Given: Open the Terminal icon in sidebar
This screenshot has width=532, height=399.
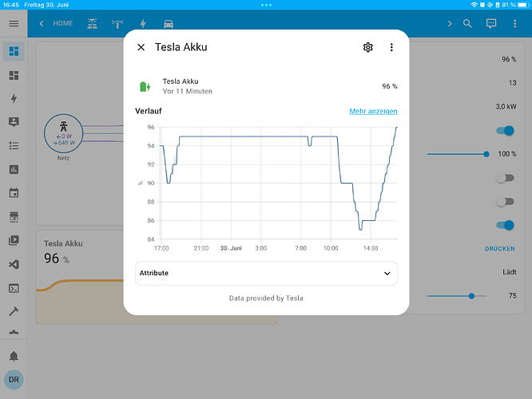Looking at the screenshot, I should click(14, 288).
